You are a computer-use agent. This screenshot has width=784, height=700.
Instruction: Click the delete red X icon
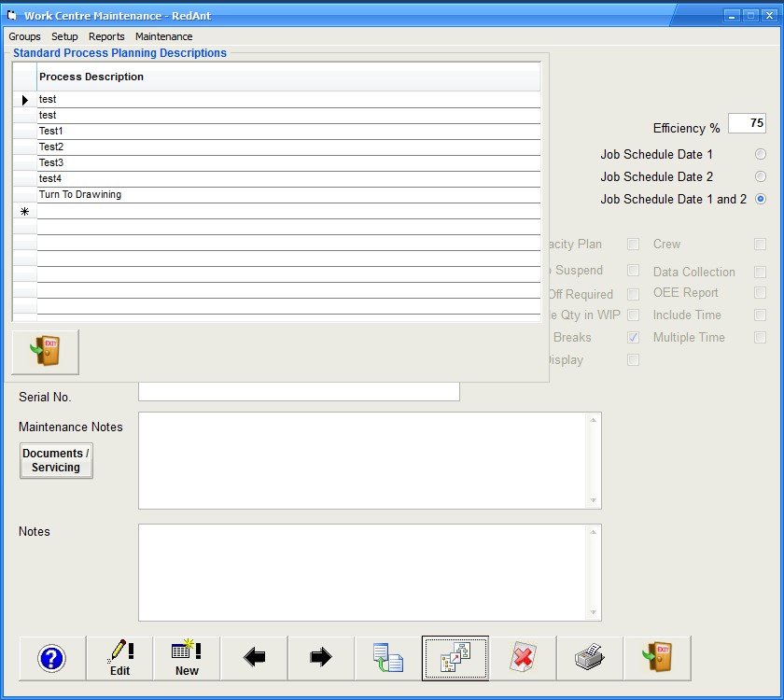(x=523, y=658)
